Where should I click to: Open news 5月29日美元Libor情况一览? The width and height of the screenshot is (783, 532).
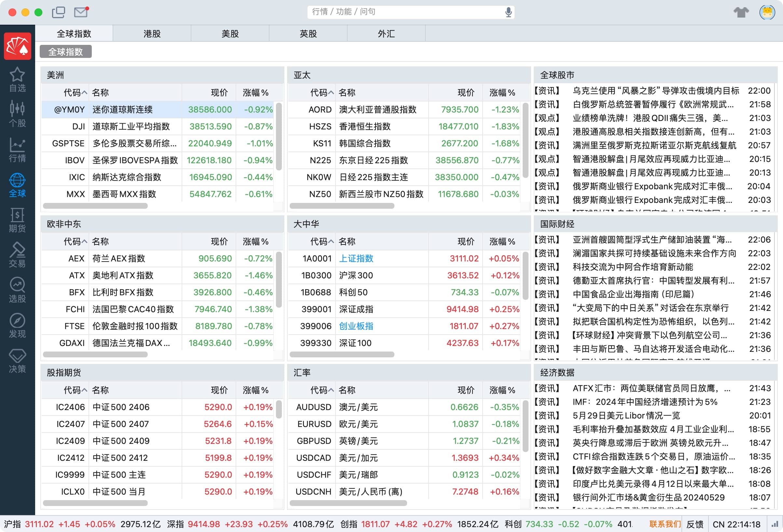click(x=626, y=416)
